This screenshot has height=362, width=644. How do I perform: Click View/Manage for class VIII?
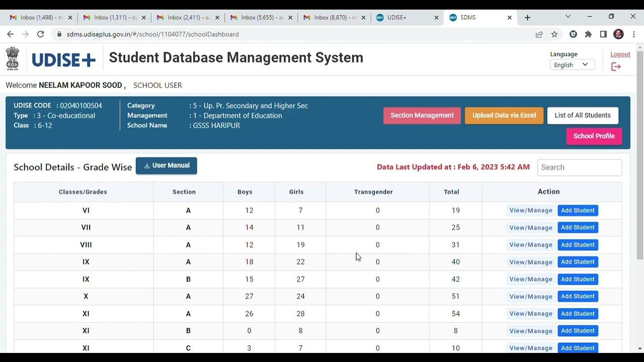[531, 245]
